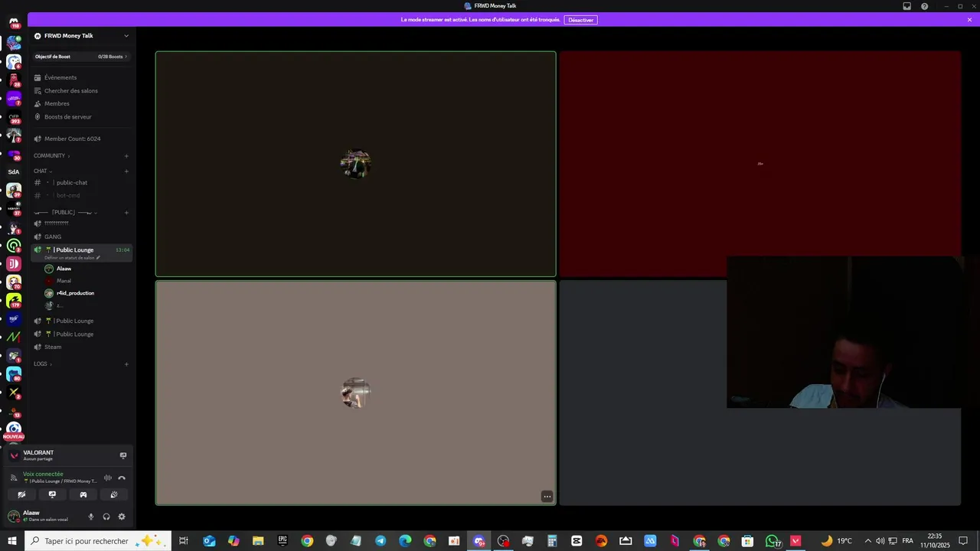Image resolution: width=980 pixels, height=551 pixels.
Task: Select the top-left participant video tile
Action: tap(356, 164)
